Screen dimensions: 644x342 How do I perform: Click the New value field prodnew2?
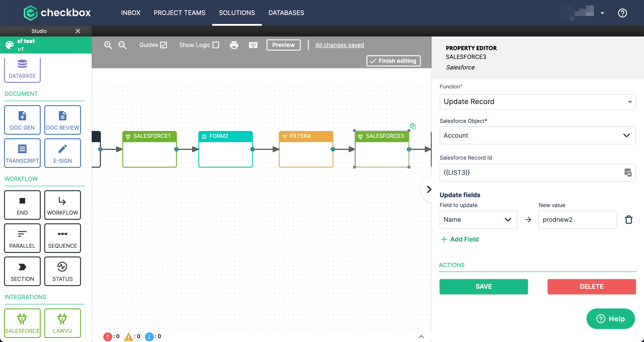578,219
